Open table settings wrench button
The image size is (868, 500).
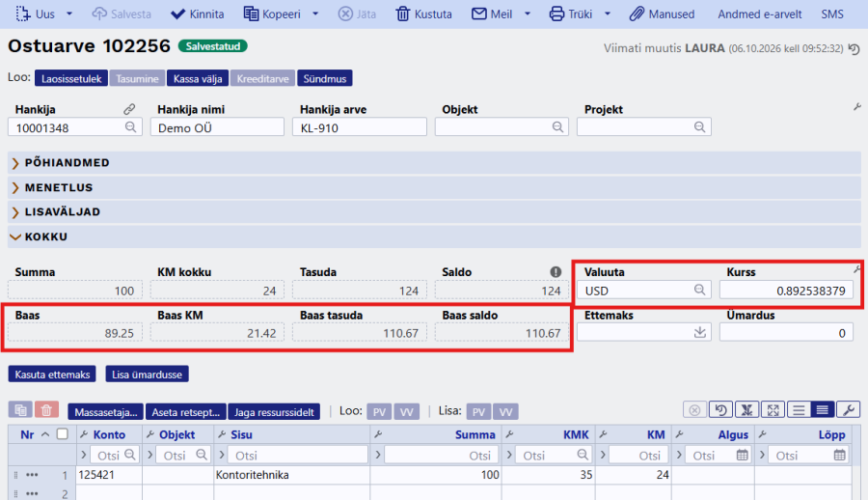point(848,410)
